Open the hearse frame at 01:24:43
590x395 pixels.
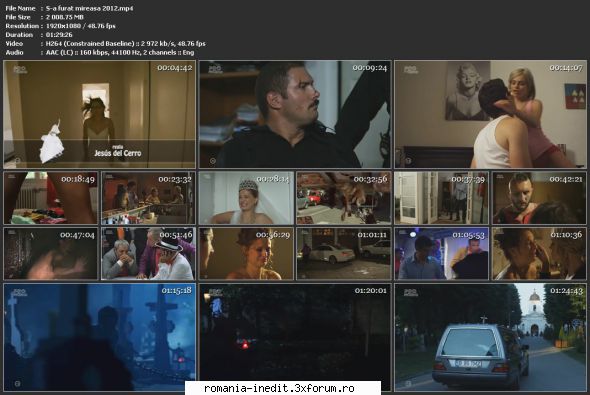(490, 337)
